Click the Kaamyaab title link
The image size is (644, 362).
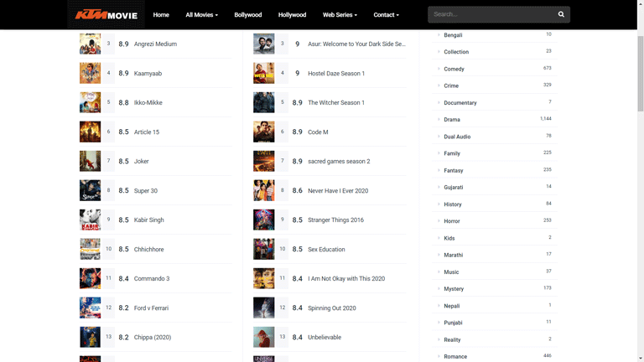click(148, 74)
